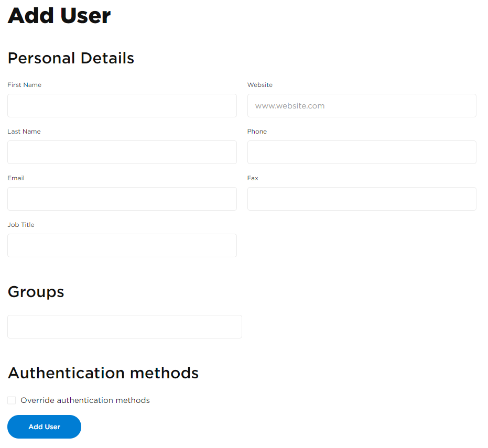Open the Groups selection field

(125, 326)
